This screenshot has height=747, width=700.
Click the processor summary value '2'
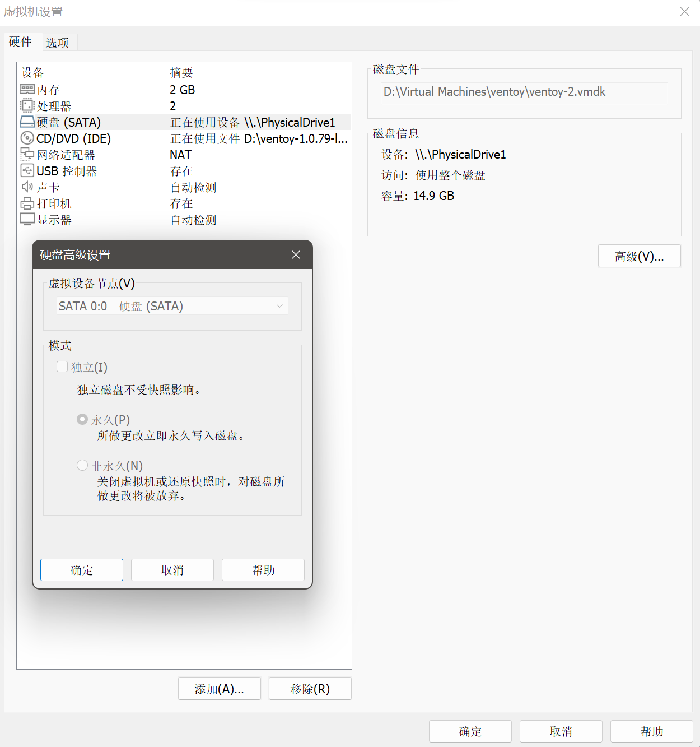click(173, 106)
